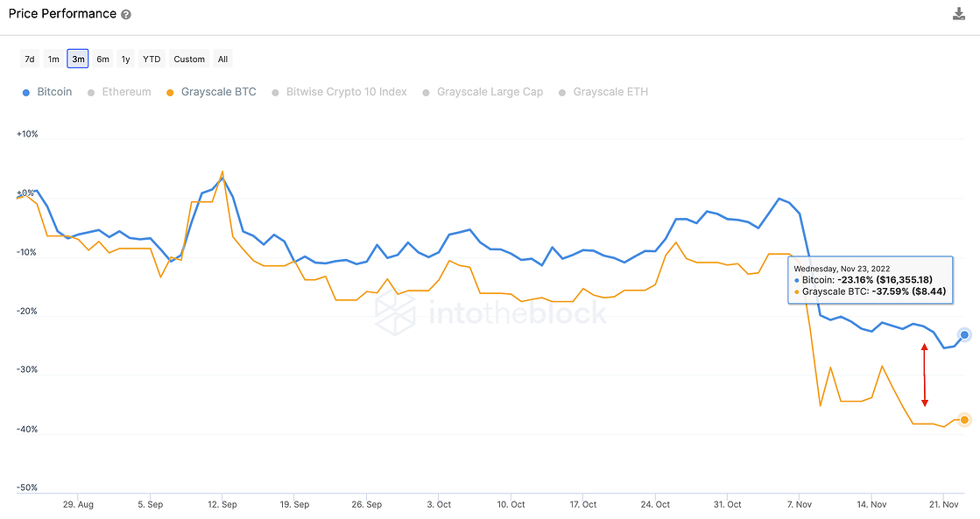
Task: Click the '26. Sep' x-axis label
Action: point(366,504)
